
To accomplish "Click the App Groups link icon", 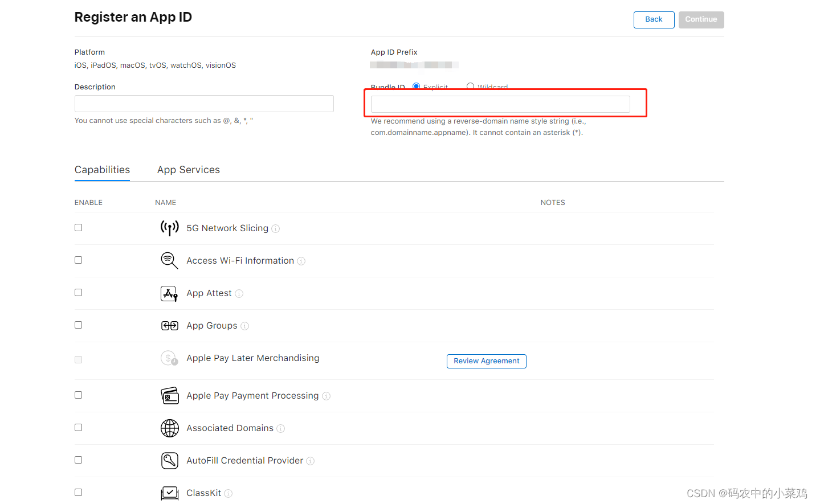I will pyautogui.click(x=169, y=326).
